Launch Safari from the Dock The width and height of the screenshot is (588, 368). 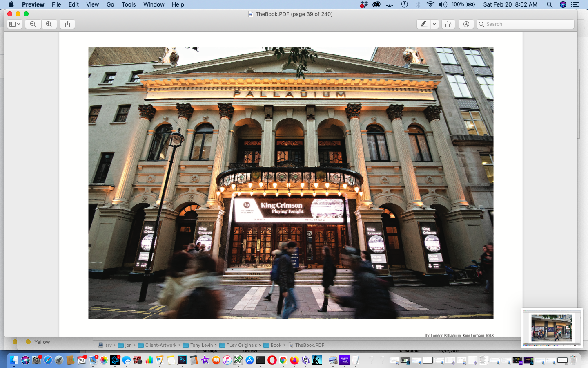click(48, 360)
